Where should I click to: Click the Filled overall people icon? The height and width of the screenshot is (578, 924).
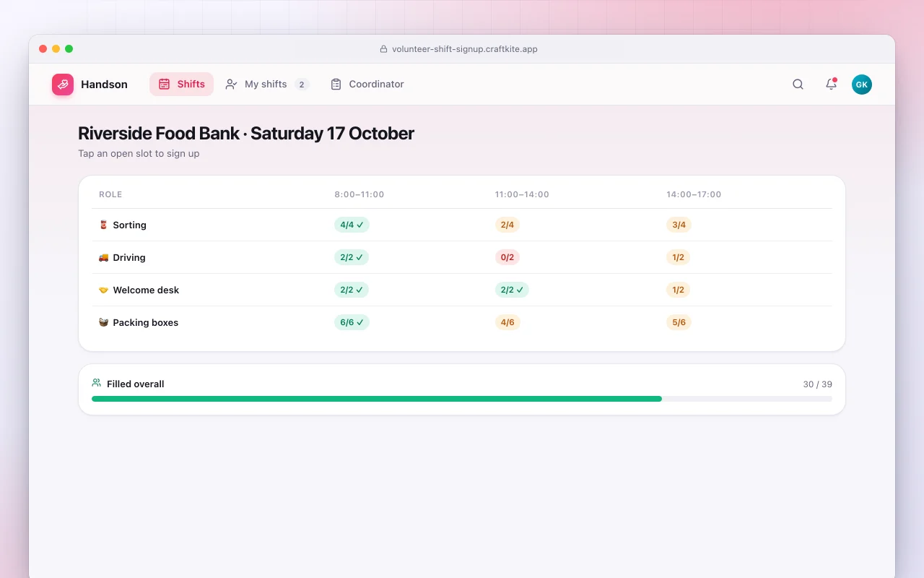(x=97, y=383)
